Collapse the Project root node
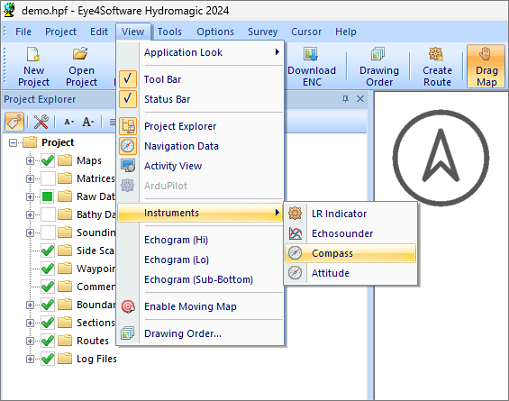The height and width of the screenshot is (401, 509). [x=13, y=143]
